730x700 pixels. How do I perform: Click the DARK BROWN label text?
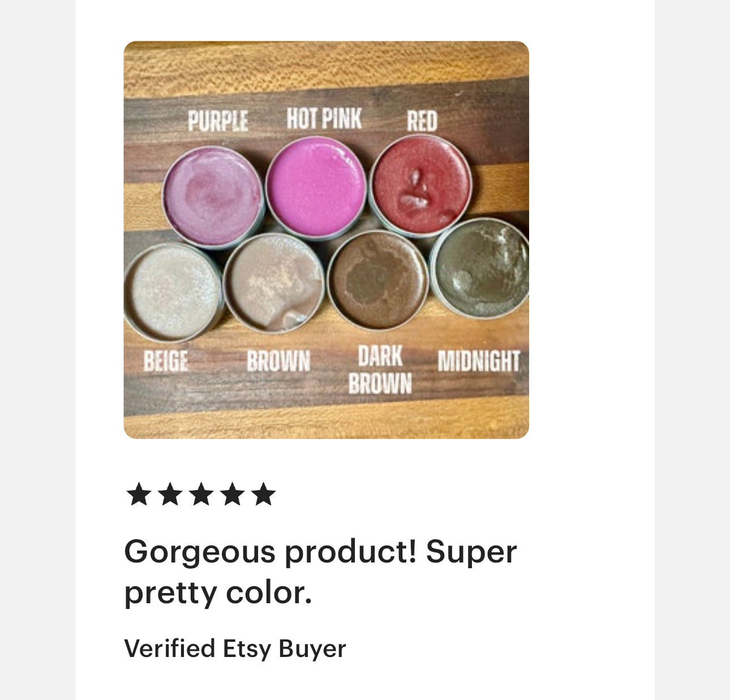click(380, 370)
